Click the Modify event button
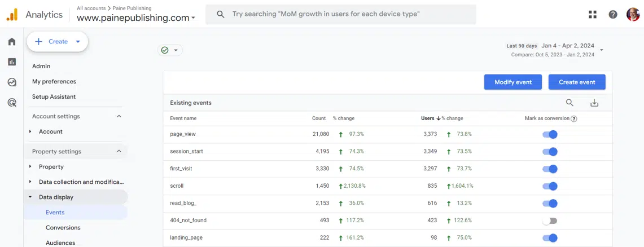This screenshot has width=644, height=247. click(x=512, y=82)
